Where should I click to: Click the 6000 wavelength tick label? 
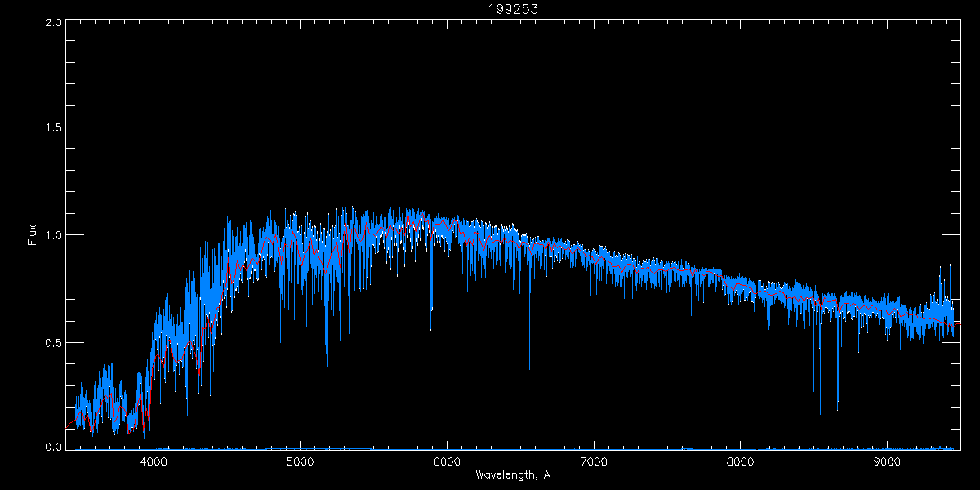(447, 462)
